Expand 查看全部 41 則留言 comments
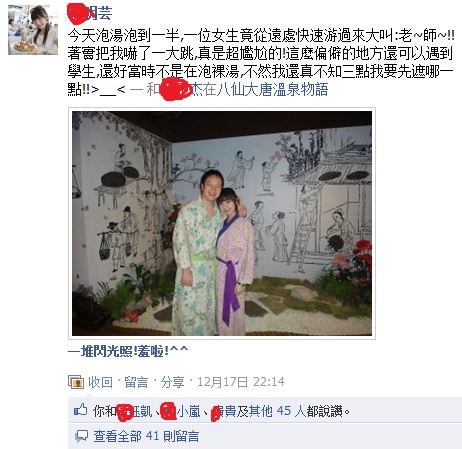Viewport: 462px width, 449px height. [146, 436]
